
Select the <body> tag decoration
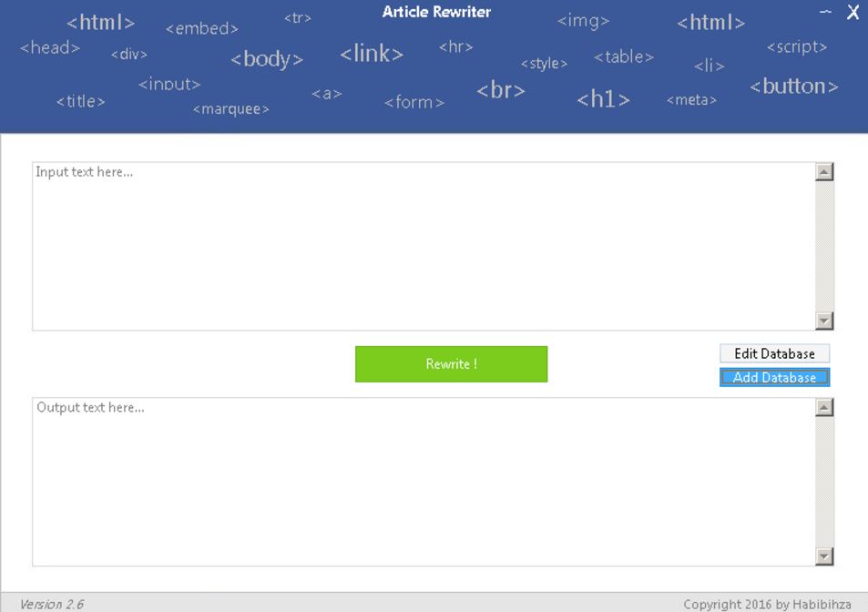pyautogui.click(x=266, y=59)
